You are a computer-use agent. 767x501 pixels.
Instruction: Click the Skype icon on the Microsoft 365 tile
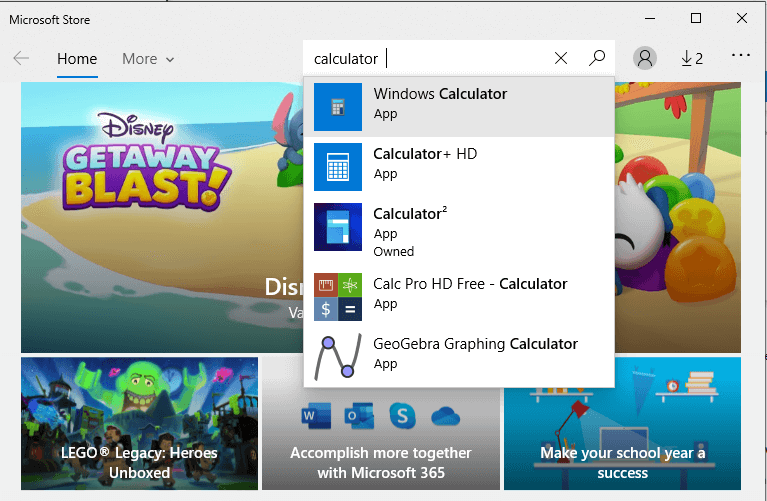402,416
